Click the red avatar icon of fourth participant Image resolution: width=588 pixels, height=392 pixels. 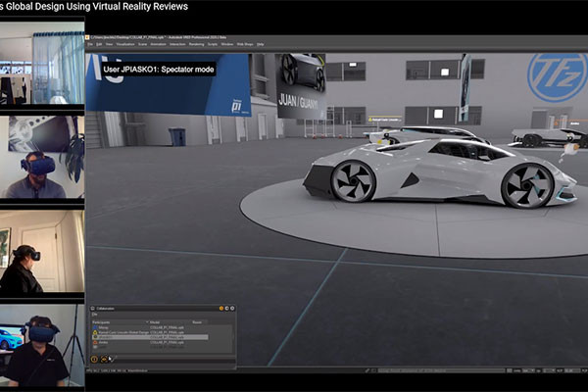[95, 342]
